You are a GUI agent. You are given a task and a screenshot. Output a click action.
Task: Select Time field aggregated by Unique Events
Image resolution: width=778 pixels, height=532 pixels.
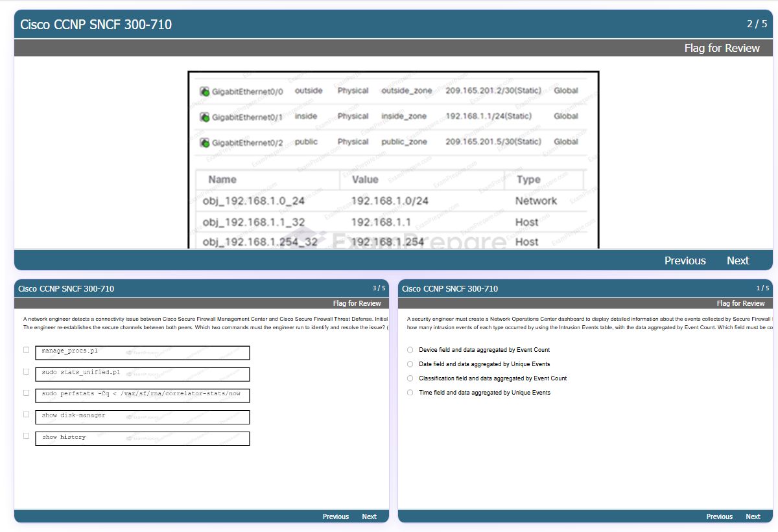pos(410,393)
